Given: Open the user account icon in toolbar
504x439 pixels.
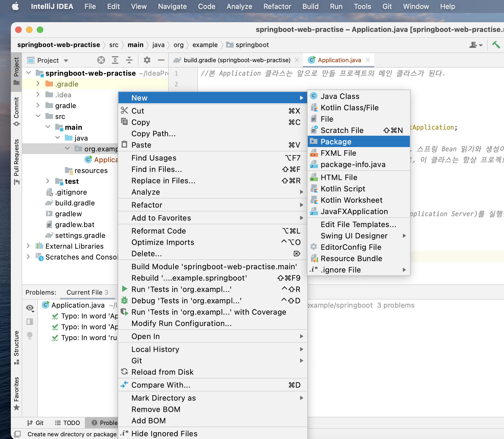Looking at the screenshot, I should pos(476,45).
